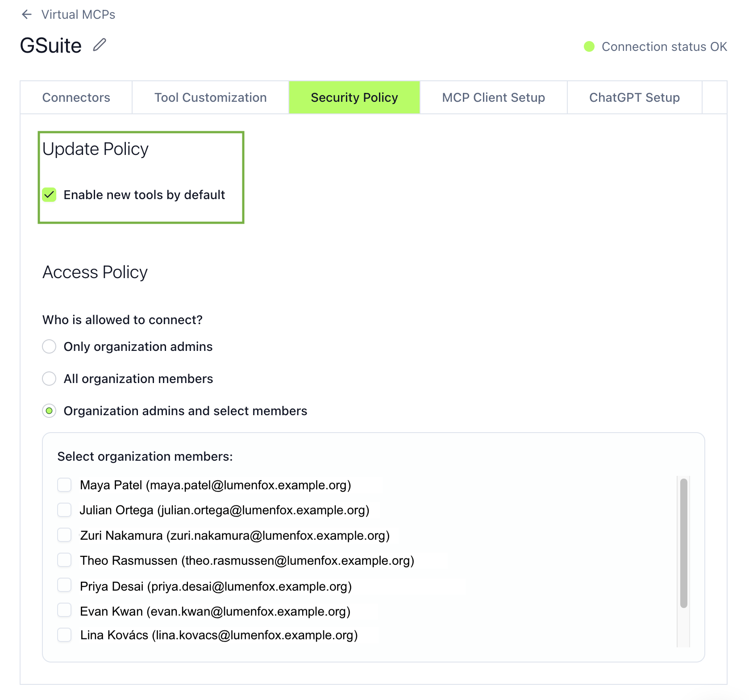Screen dimensions: 749x700
Task: Click the Connection status OK text
Action: [x=664, y=46]
